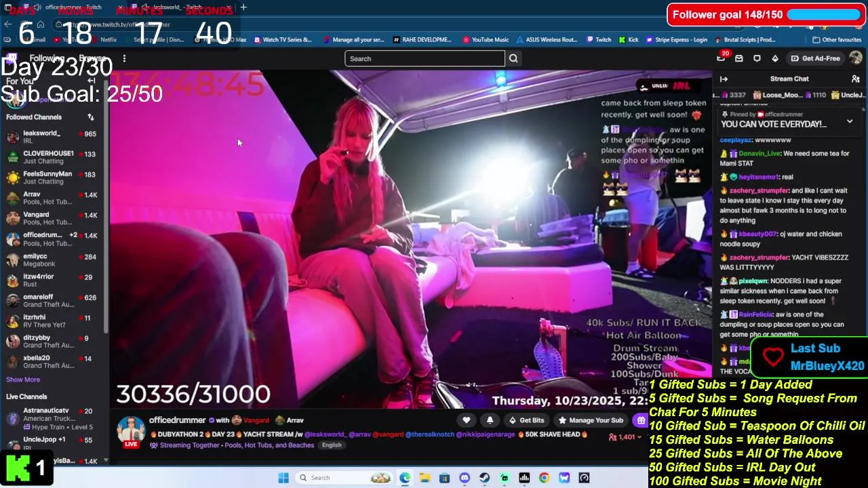Open Google Chrome from taskbar
The width and height of the screenshot is (868, 488).
pyautogui.click(x=544, y=478)
